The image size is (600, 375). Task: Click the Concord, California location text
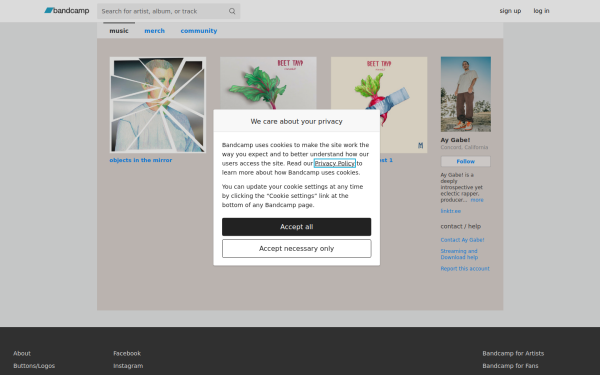[x=464, y=147]
